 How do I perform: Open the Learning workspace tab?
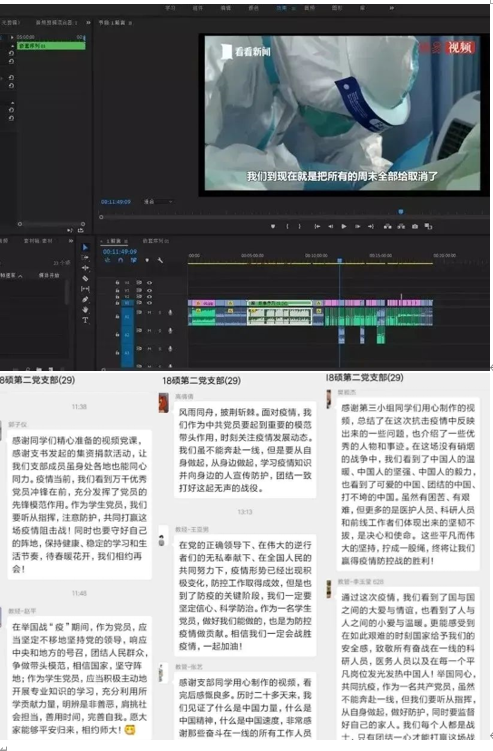[x=170, y=8]
